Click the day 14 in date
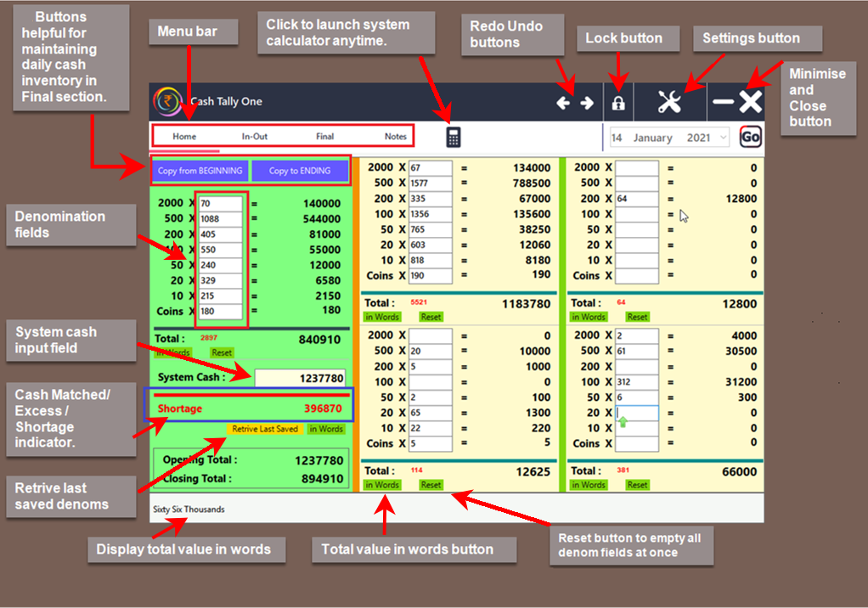The image size is (868, 608). [x=617, y=138]
